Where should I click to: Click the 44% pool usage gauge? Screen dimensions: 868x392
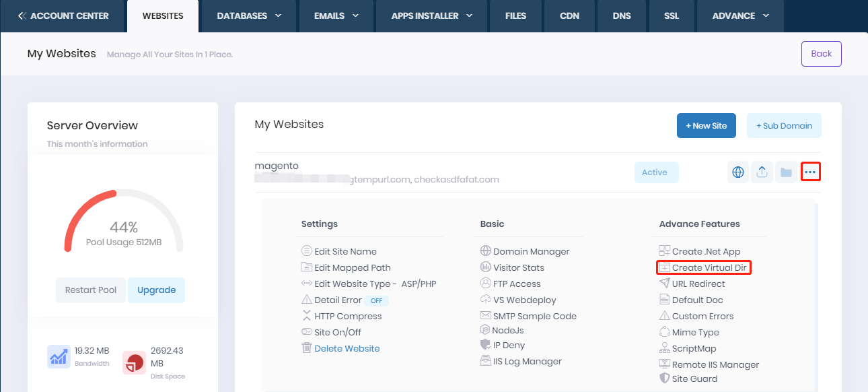[x=124, y=226]
